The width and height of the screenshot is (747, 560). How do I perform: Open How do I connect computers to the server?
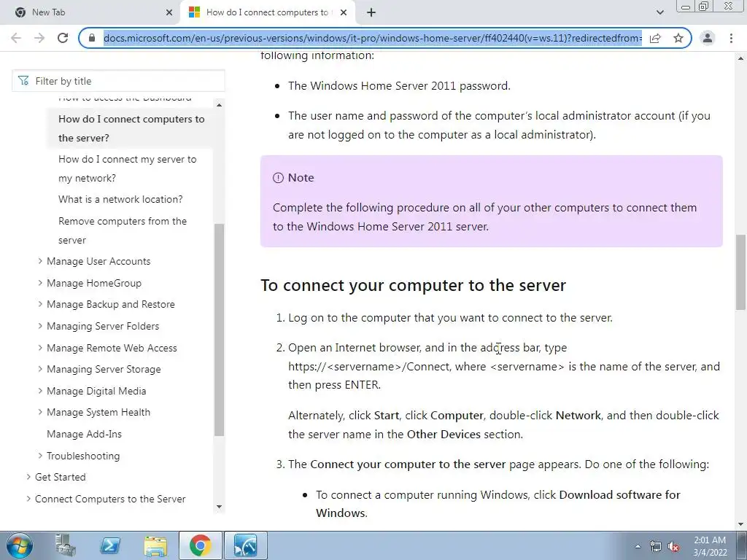[131, 128]
